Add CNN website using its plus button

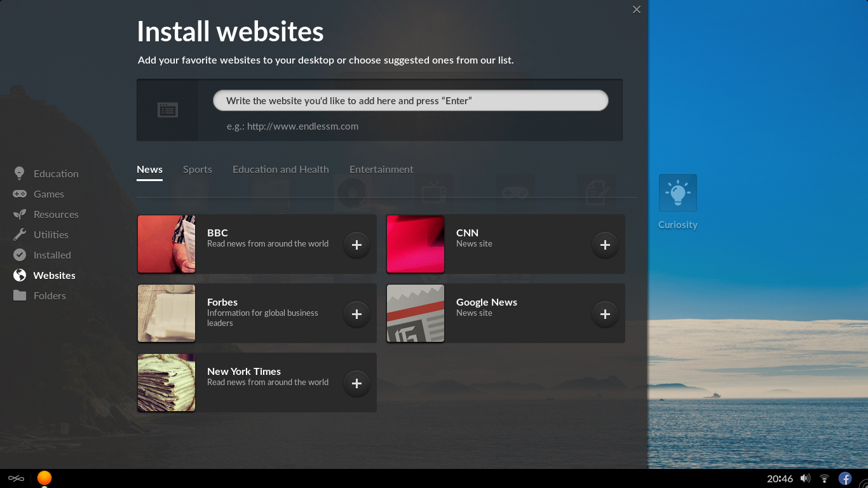[605, 245]
